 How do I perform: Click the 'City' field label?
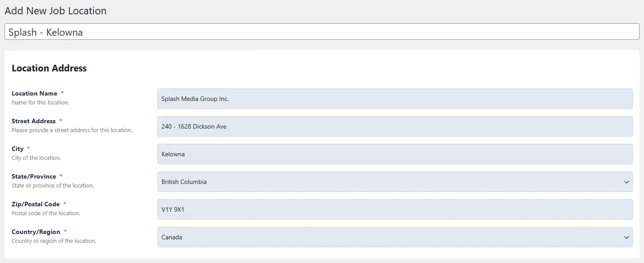[x=17, y=149]
